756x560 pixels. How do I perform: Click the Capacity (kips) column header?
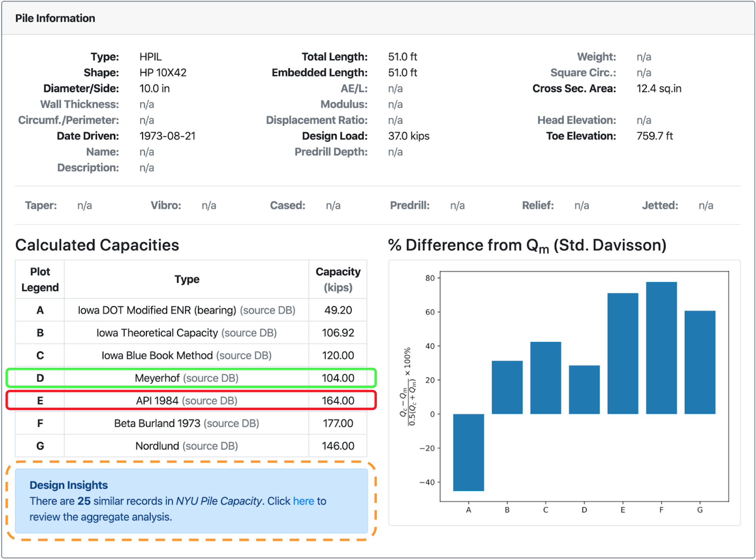(x=338, y=279)
